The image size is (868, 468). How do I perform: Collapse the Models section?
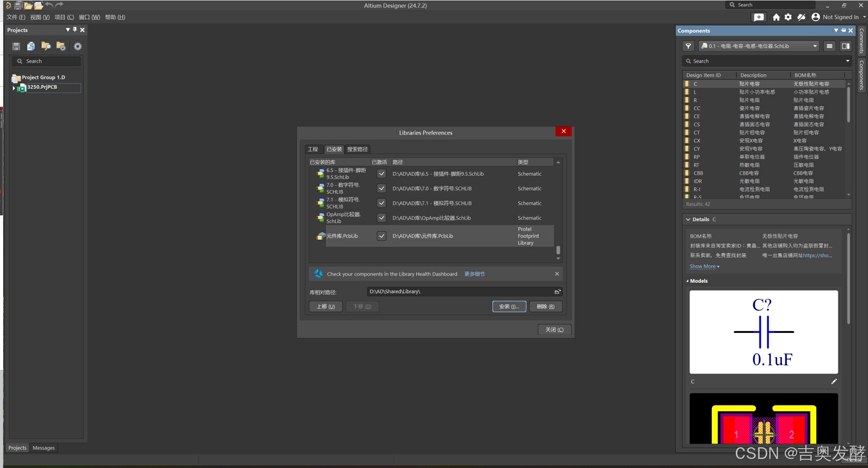(688, 281)
